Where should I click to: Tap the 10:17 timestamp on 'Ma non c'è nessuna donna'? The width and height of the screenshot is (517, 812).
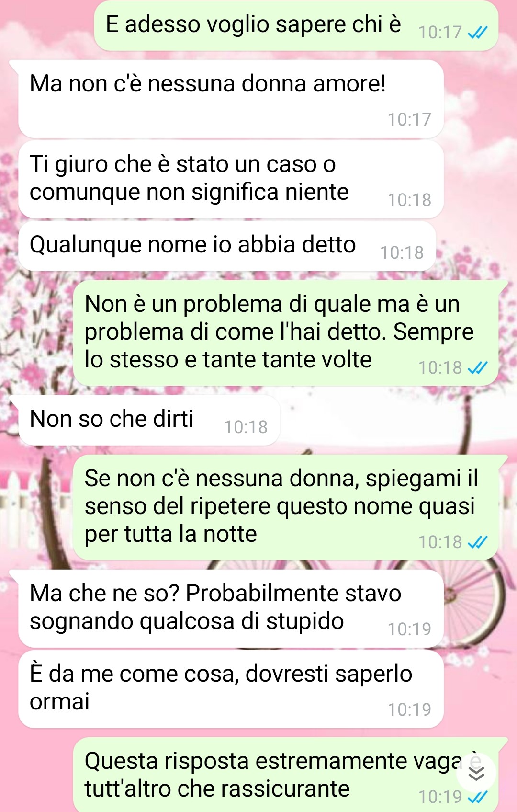pos(409,119)
